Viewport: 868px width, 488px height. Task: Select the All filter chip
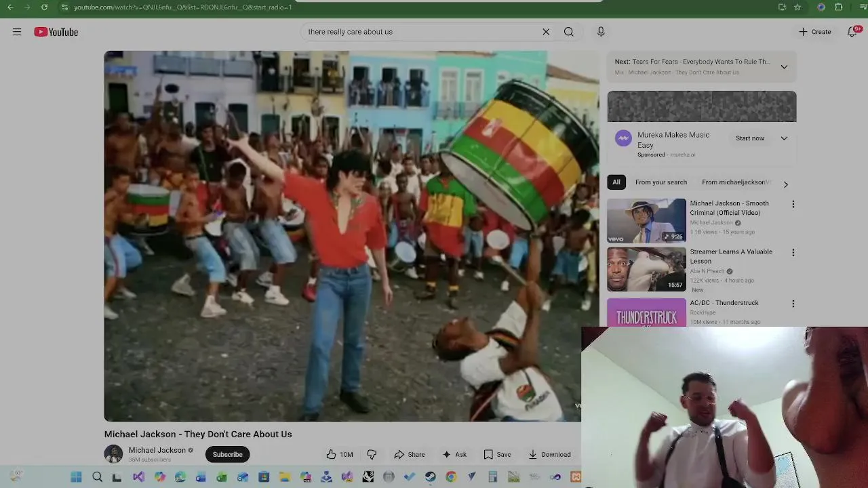[x=616, y=182]
